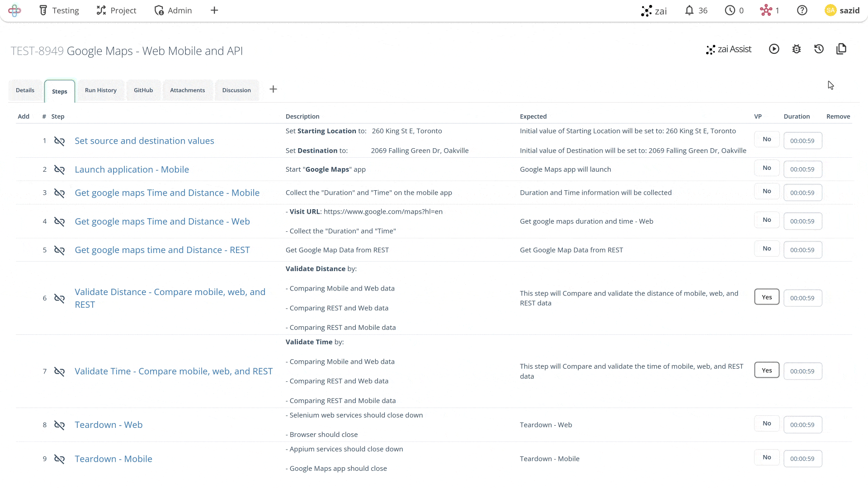The height and width of the screenshot is (488, 868).
Task: Open the sazid user menu
Action: tap(842, 10)
